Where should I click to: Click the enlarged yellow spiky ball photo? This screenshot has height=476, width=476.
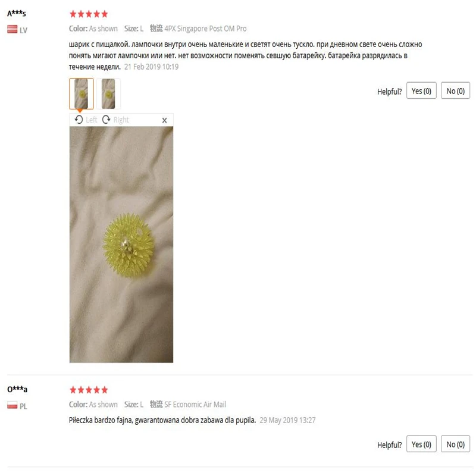coord(121,245)
